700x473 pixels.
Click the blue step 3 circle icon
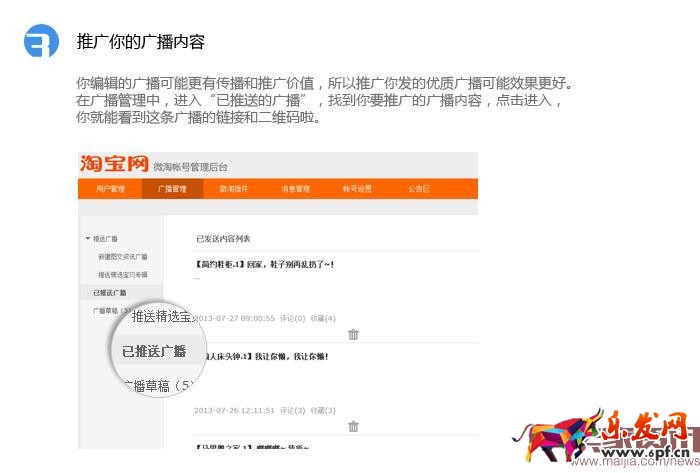41,43
